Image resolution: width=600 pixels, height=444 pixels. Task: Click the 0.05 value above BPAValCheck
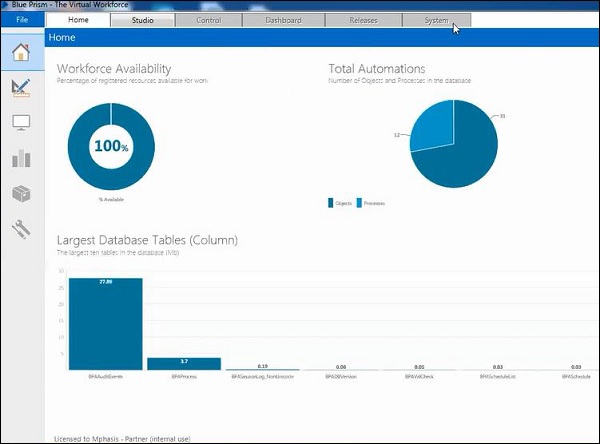(x=419, y=367)
